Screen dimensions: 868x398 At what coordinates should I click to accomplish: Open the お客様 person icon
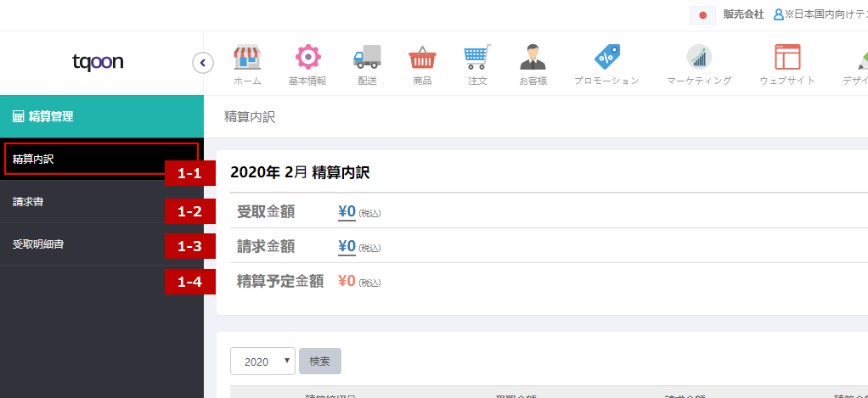[x=533, y=58]
